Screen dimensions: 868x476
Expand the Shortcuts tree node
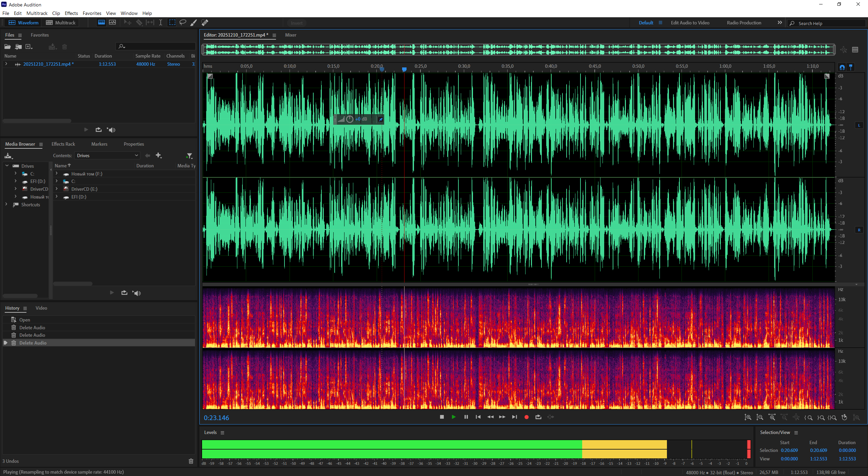tap(6, 204)
